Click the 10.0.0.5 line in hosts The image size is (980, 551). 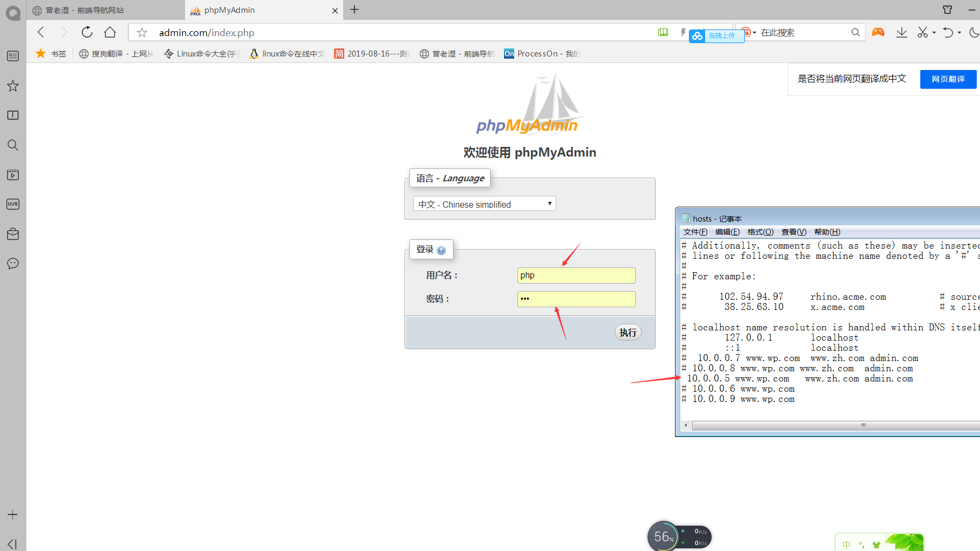click(800, 379)
